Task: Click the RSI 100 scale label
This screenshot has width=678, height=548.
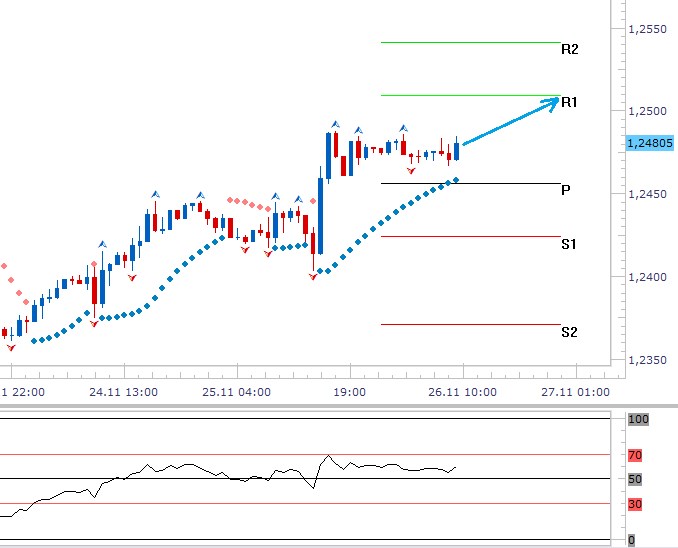Action: [x=637, y=420]
